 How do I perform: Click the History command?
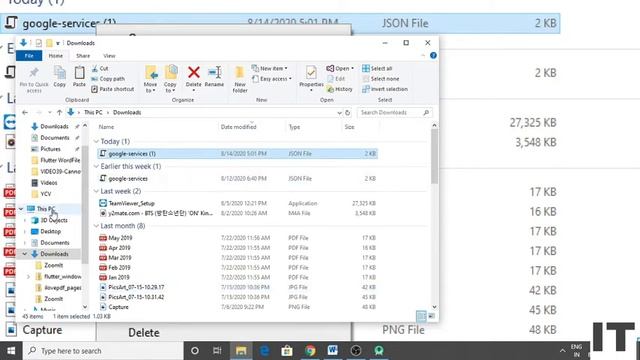pos(340,89)
